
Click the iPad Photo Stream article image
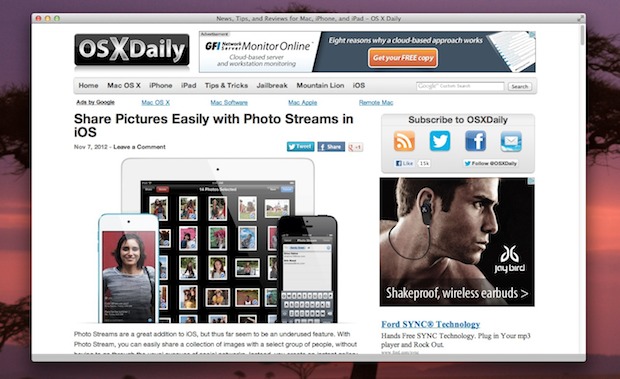click(218, 240)
